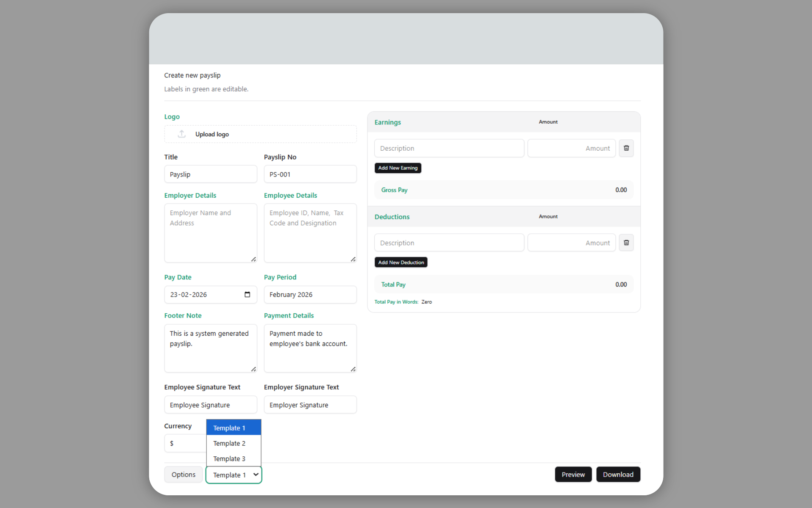
Task: Select the highlighted Template 1 option
Action: 228,428
